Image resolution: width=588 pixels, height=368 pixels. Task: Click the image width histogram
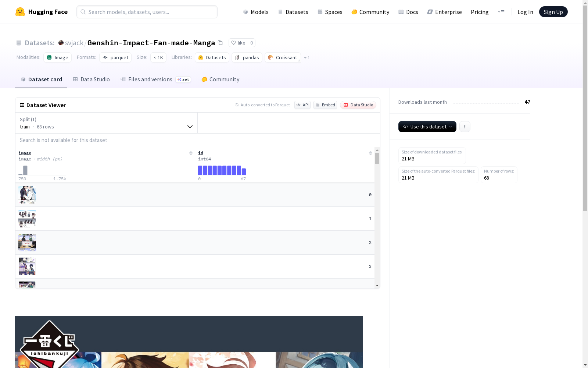(x=42, y=170)
